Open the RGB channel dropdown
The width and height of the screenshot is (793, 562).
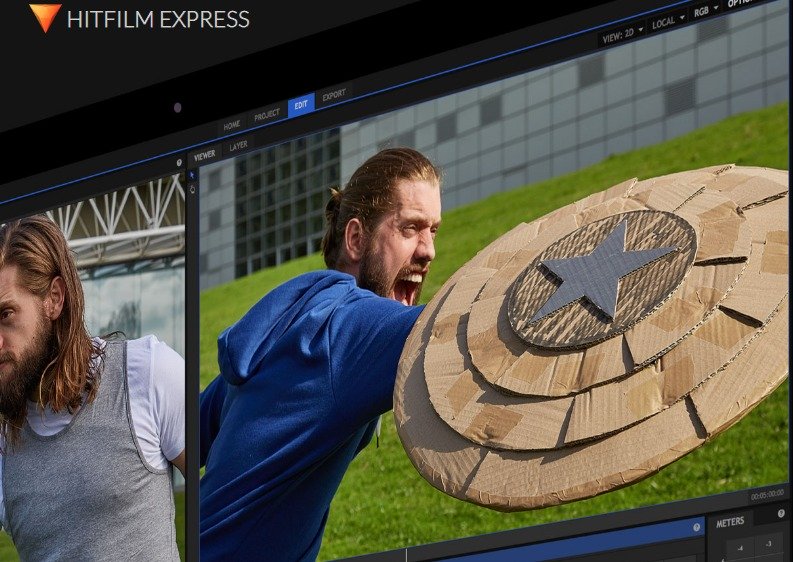click(706, 11)
